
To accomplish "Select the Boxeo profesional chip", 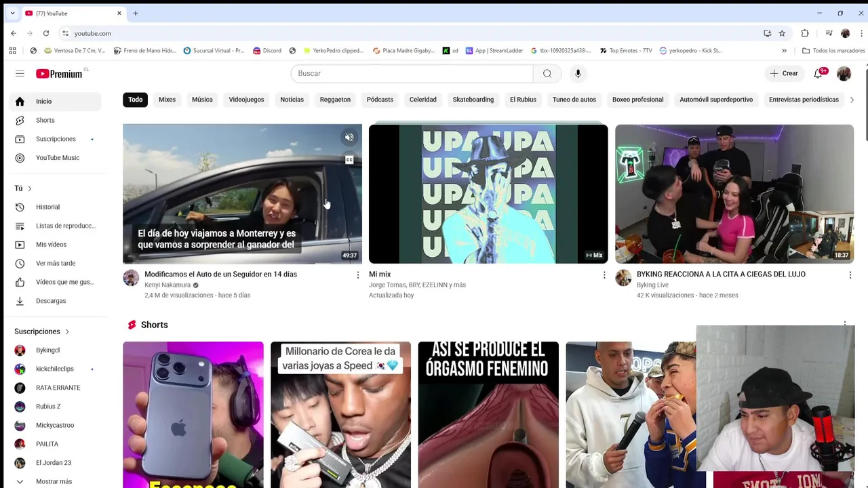I will pyautogui.click(x=638, y=100).
